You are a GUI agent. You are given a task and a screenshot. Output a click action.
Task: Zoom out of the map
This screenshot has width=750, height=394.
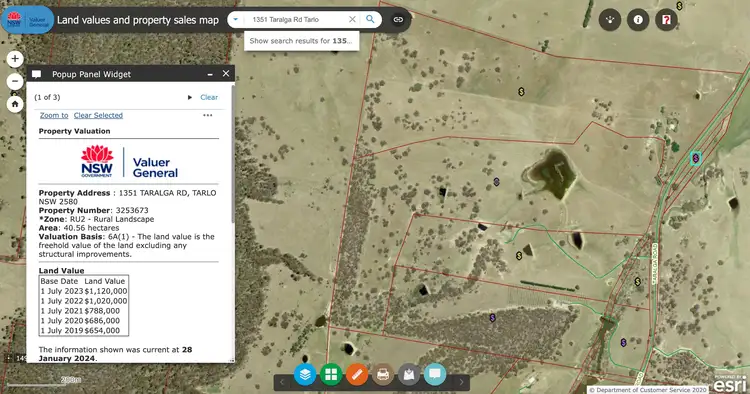(x=15, y=81)
